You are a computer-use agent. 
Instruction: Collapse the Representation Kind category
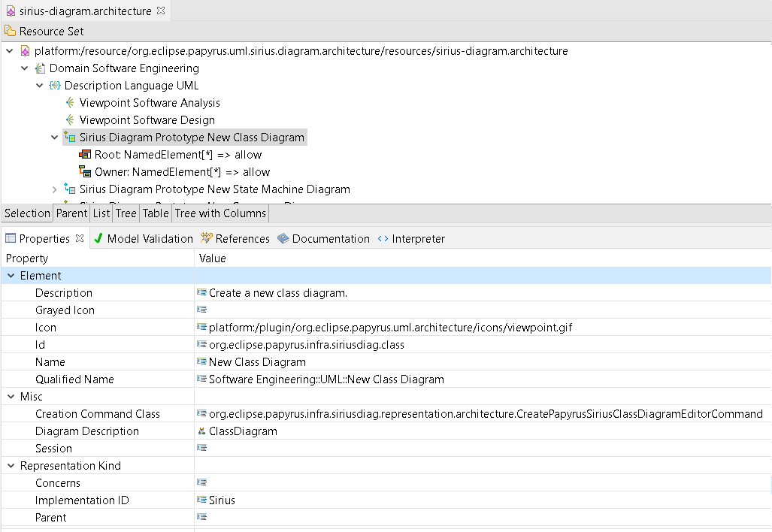pyautogui.click(x=11, y=466)
